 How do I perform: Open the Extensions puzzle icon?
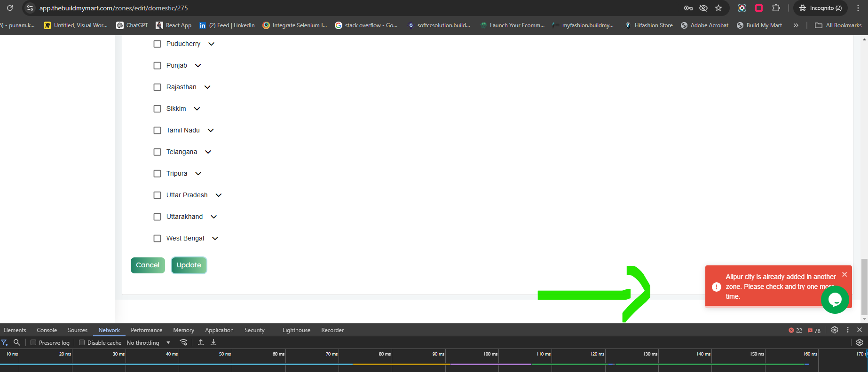776,8
